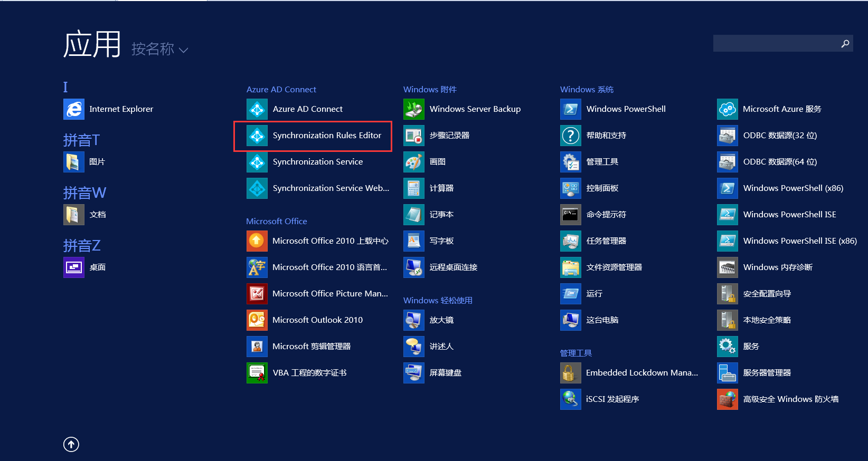Select the 拼音T section header
This screenshot has width=868, height=461.
[x=82, y=140]
